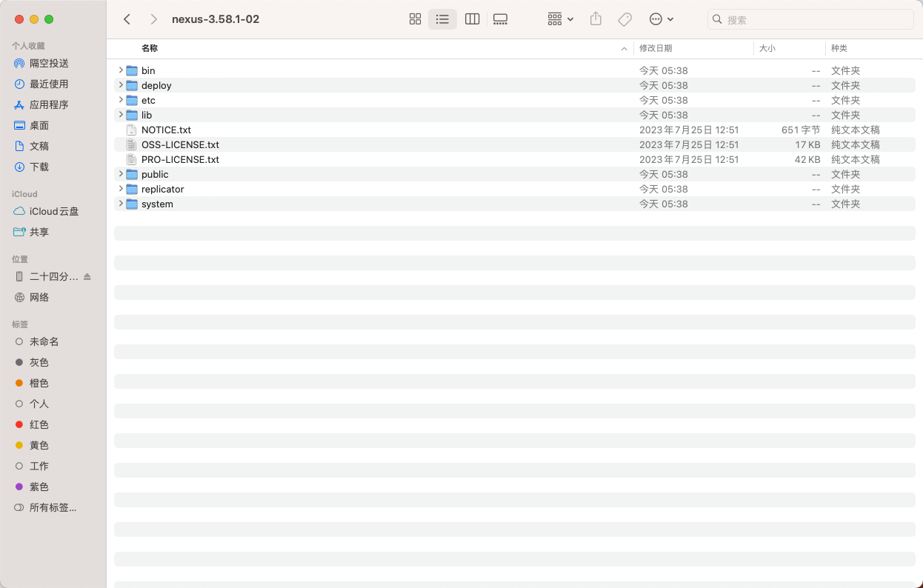
Task: Switch to column view
Action: pos(472,19)
